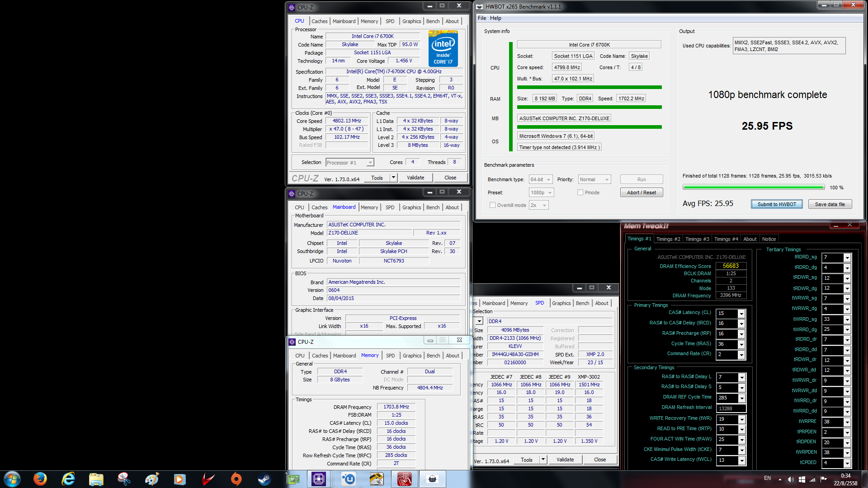Open the tRDRD_sg dropdown in MemTweakIt

[847, 258]
